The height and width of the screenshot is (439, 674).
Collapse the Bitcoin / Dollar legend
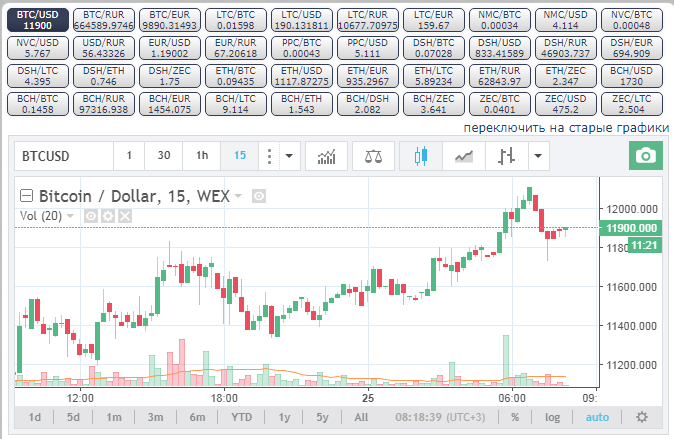click(x=26, y=197)
